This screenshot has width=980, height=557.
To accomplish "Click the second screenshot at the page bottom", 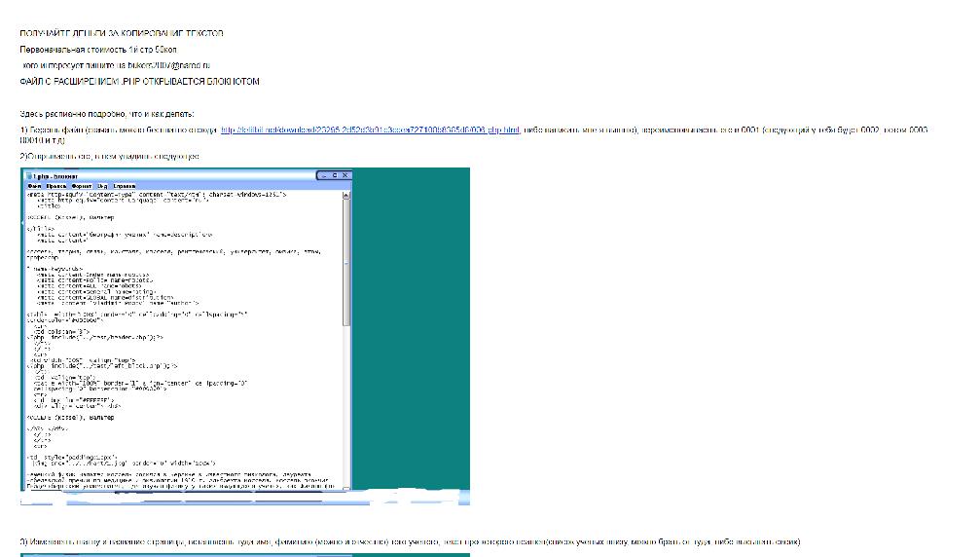I will [243, 554].
